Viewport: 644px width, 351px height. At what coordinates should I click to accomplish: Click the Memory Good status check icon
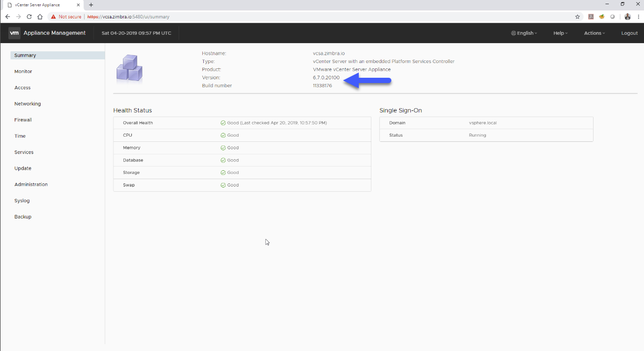[223, 148]
